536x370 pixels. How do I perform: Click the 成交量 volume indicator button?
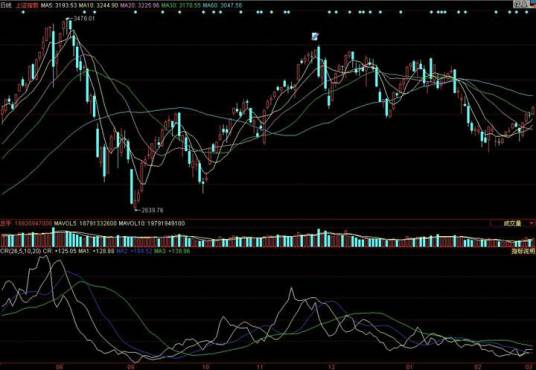[512, 223]
